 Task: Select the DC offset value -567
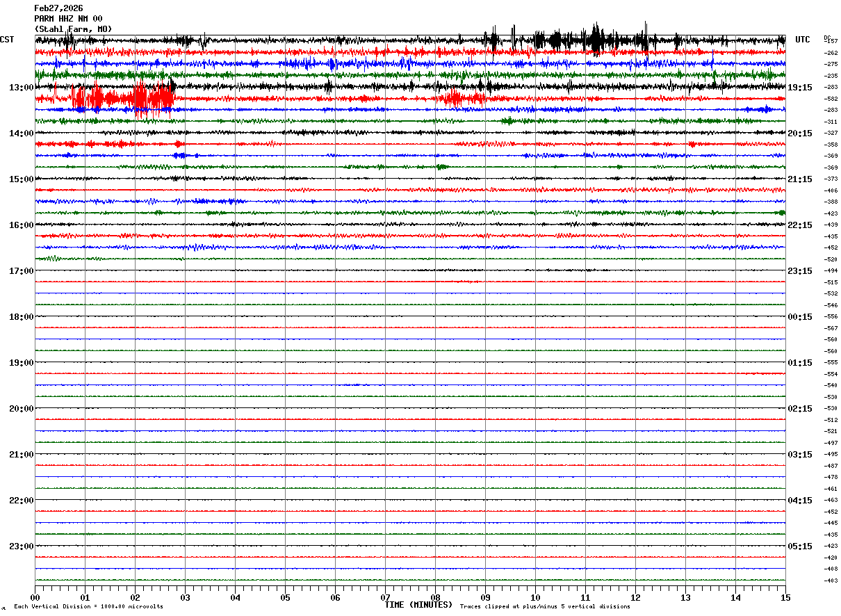(831, 328)
